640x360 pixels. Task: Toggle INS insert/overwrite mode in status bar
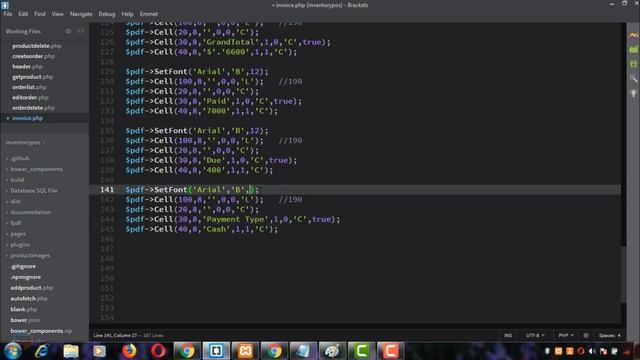click(x=508, y=335)
